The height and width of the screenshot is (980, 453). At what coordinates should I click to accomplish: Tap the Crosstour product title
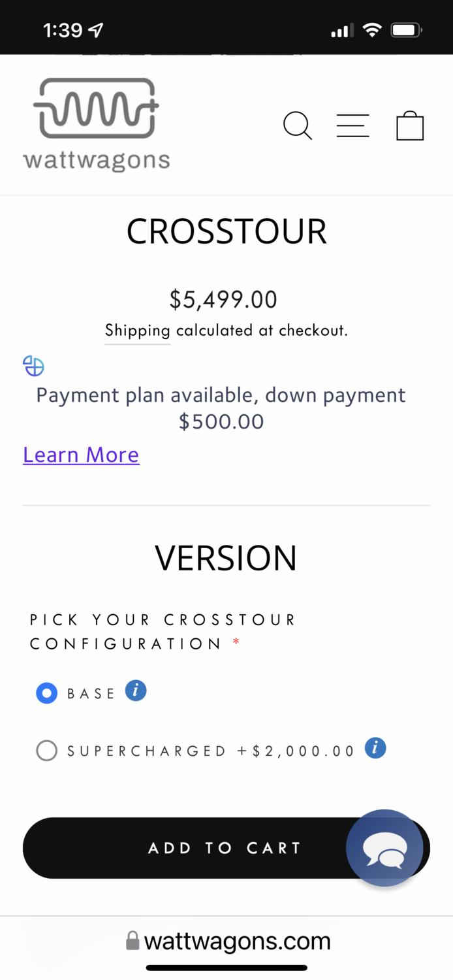point(226,232)
